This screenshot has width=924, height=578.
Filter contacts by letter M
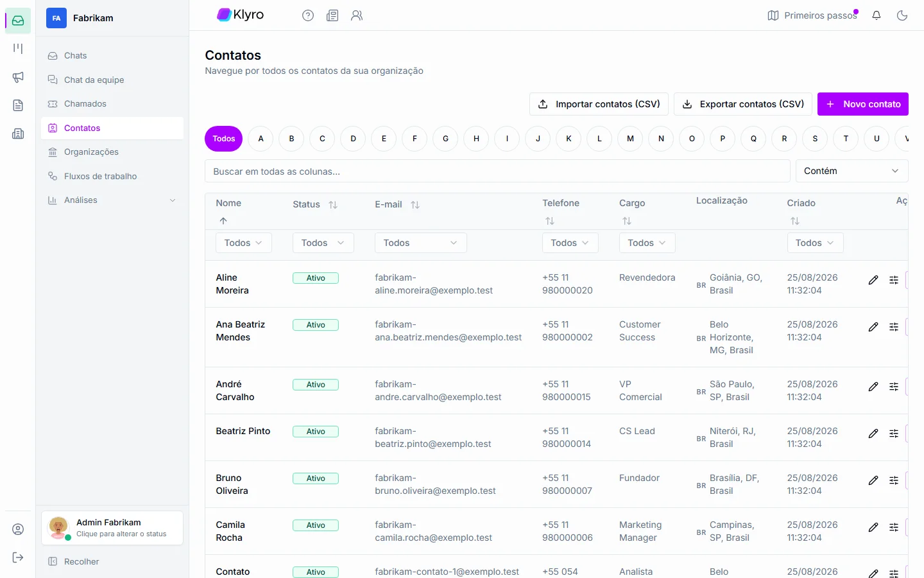tap(630, 139)
